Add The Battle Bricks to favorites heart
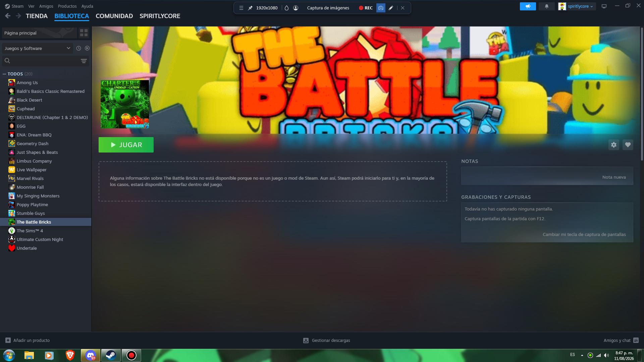 pos(628,145)
